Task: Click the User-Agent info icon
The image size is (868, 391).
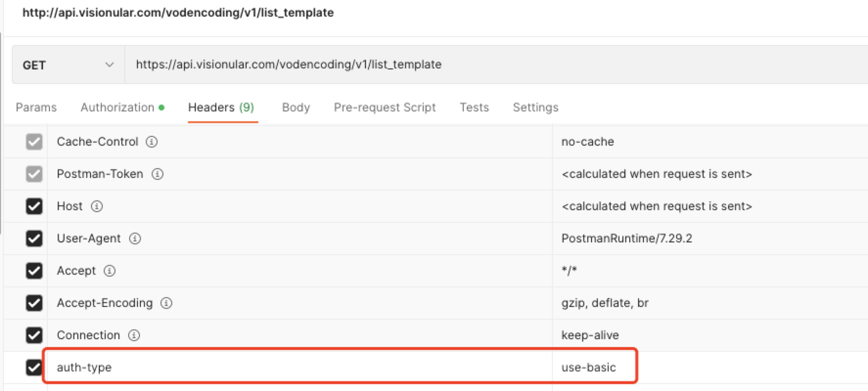Action: click(x=135, y=239)
